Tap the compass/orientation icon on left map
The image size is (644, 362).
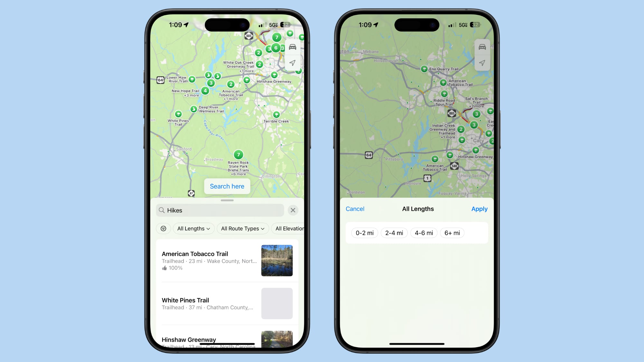292,62
